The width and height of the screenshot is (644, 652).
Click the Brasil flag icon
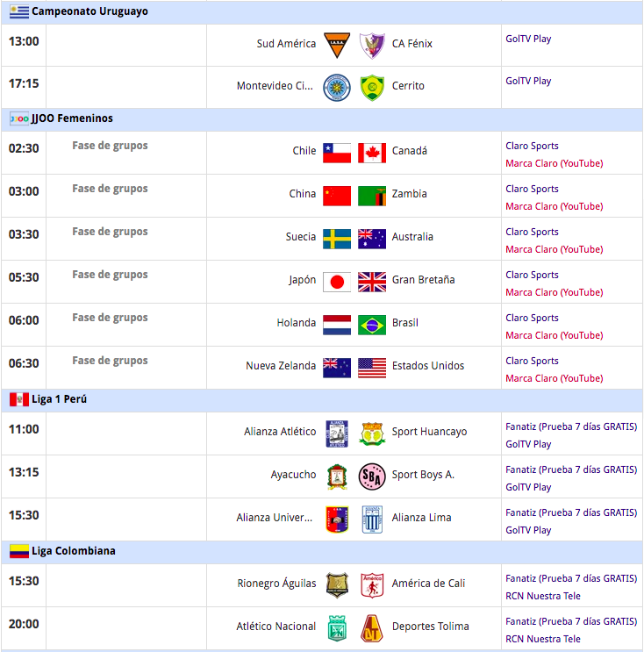tap(372, 326)
